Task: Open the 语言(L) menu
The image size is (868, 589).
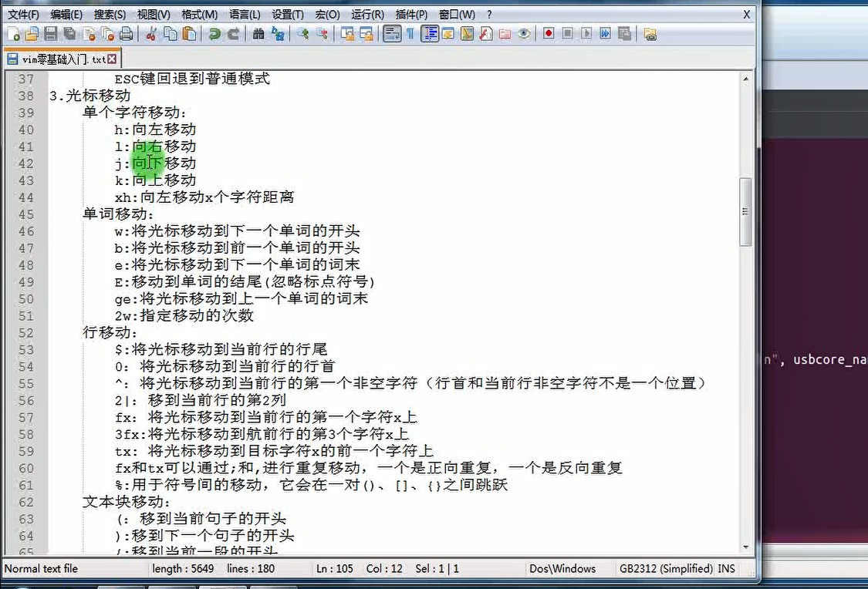Action: tap(245, 15)
